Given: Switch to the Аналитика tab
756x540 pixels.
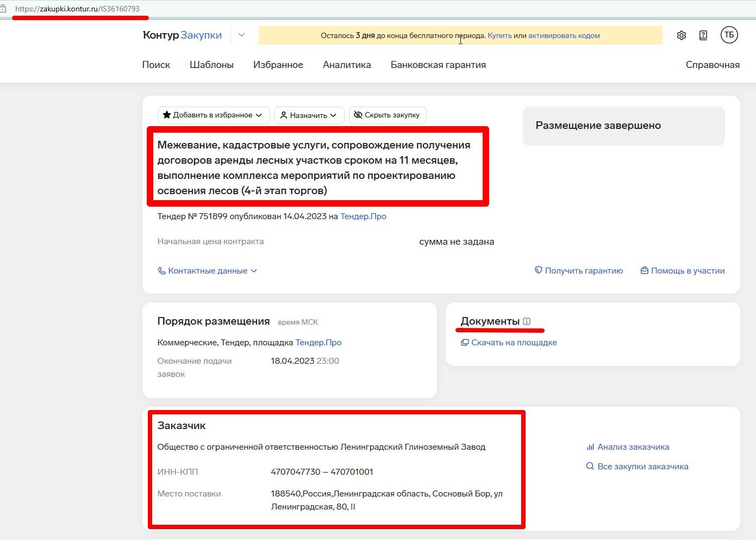Looking at the screenshot, I should click(x=347, y=65).
